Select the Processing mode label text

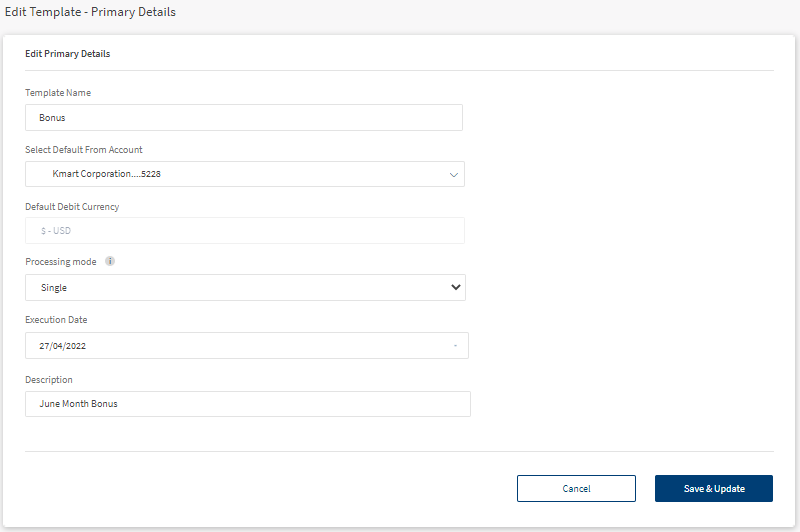point(61,262)
